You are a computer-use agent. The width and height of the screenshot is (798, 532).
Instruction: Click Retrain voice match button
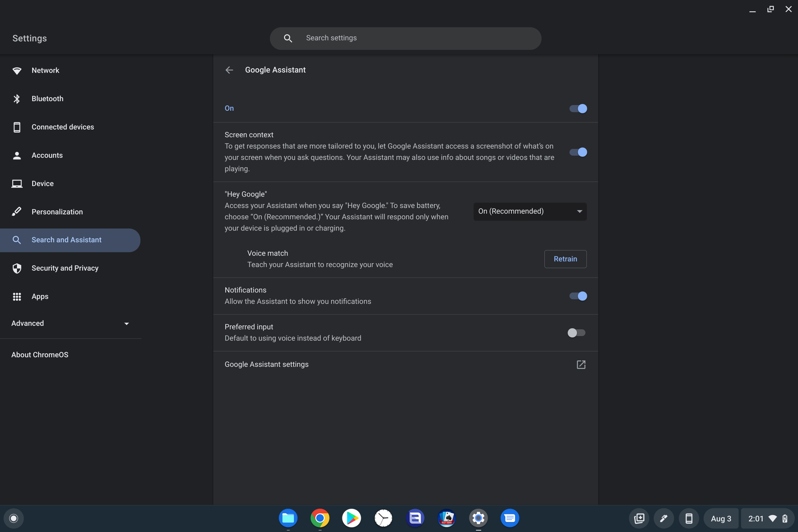pyautogui.click(x=565, y=259)
